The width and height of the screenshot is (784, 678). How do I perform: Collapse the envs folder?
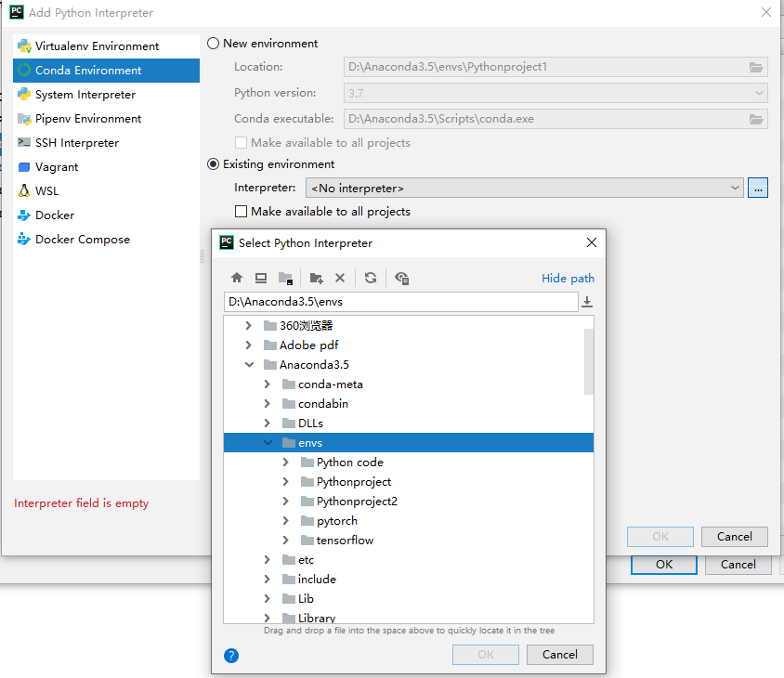(x=268, y=442)
